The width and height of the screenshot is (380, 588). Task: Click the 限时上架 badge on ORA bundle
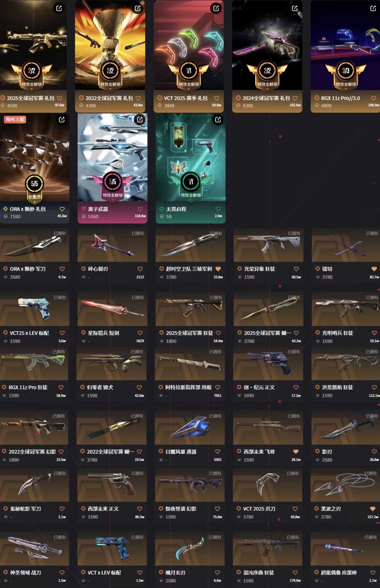point(15,119)
